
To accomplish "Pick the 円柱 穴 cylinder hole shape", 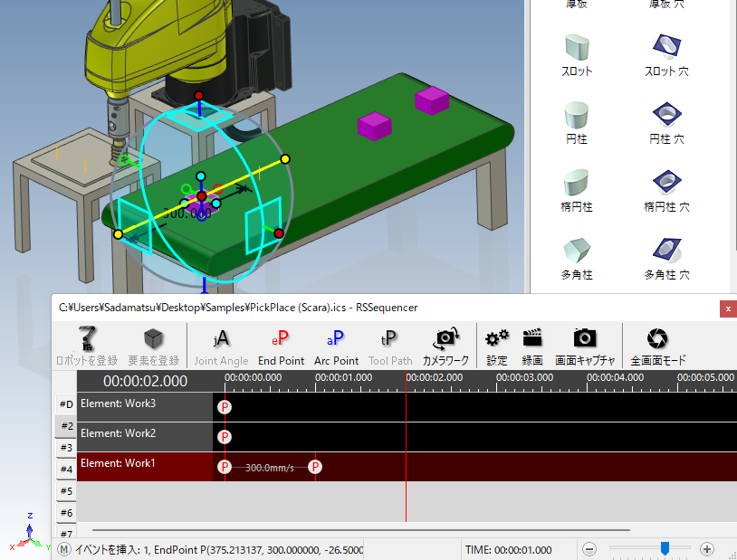I will 667,116.
